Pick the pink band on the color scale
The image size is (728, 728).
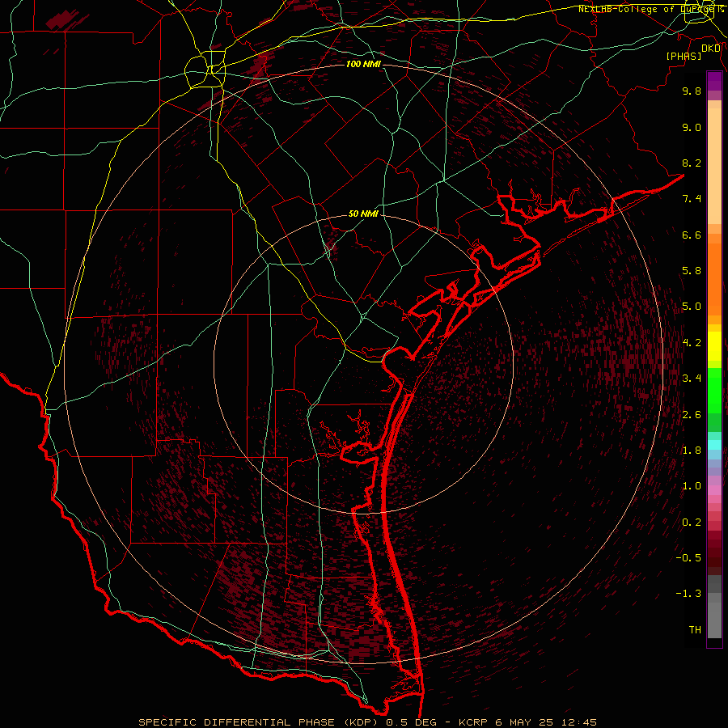click(x=714, y=490)
